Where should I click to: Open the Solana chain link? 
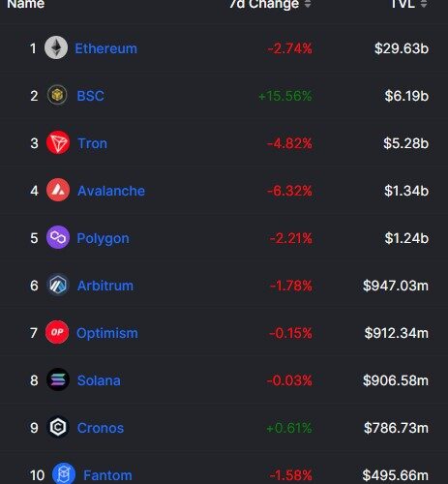click(x=99, y=380)
